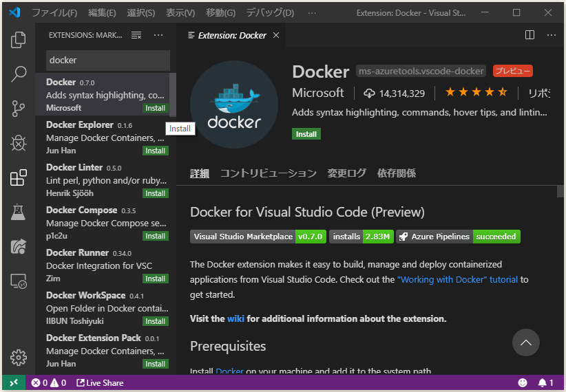Click the Microsoft publisher name
Viewport: 566px width, 392px height.
tap(318, 93)
